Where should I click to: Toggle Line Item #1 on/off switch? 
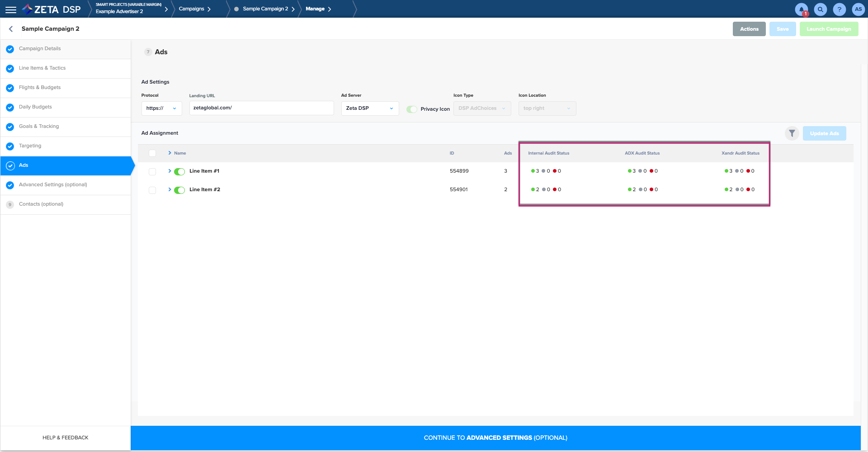179,172
